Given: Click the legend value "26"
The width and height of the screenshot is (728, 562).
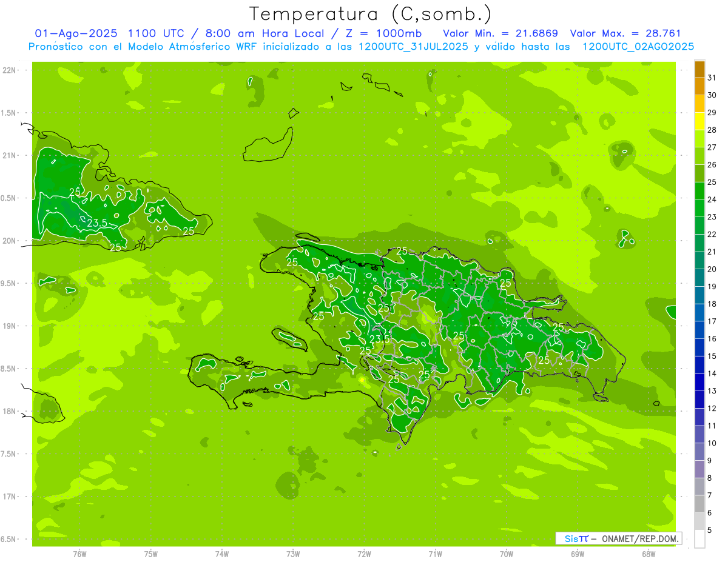Looking at the screenshot, I should pos(712,164).
